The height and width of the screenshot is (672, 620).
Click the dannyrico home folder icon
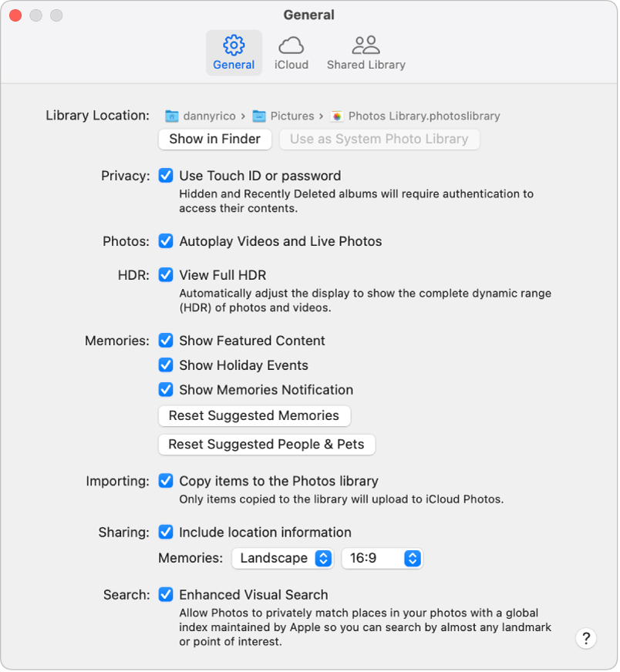[171, 116]
